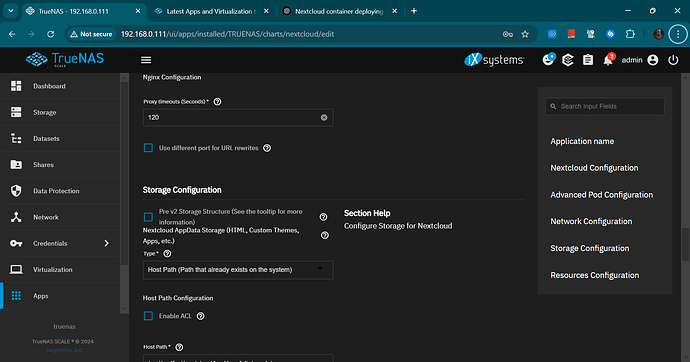Click the help icon next to Proxy timeouts

coord(217,102)
